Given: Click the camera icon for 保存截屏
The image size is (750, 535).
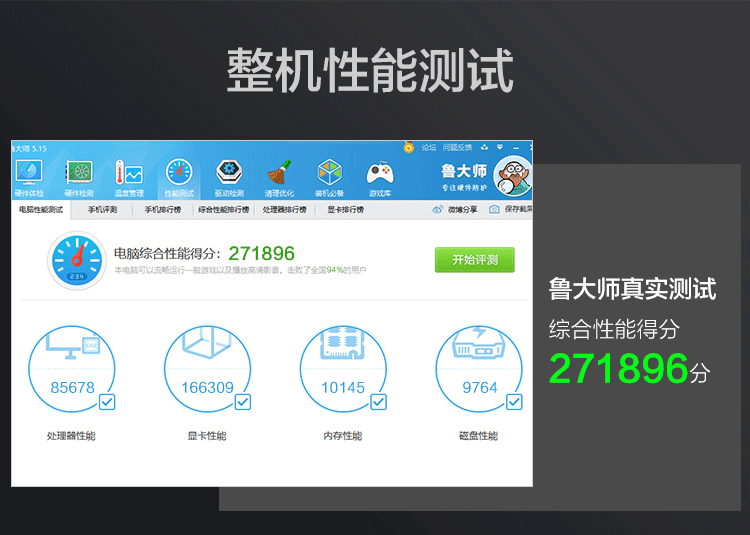Looking at the screenshot, I should coord(494,209).
